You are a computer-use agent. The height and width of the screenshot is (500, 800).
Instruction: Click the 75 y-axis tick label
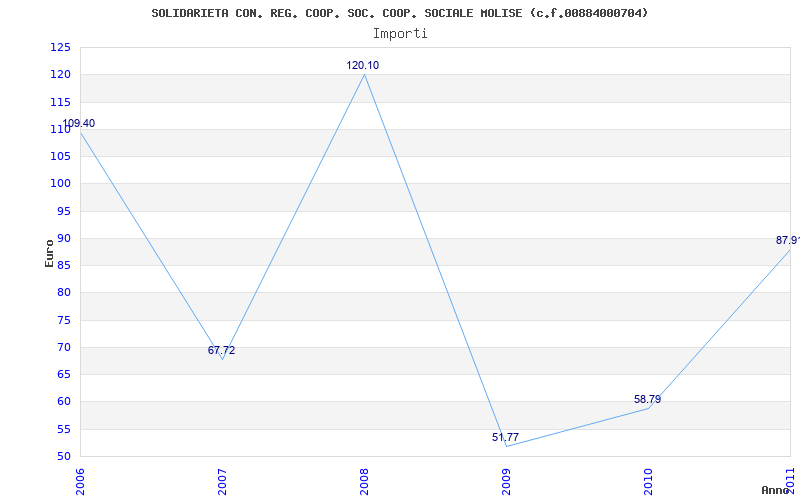[x=64, y=320]
